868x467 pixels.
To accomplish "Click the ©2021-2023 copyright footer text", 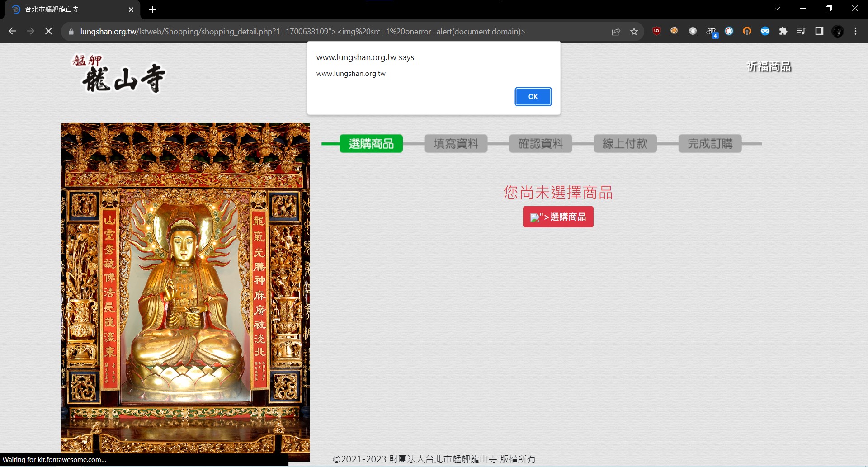I will point(434,459).
